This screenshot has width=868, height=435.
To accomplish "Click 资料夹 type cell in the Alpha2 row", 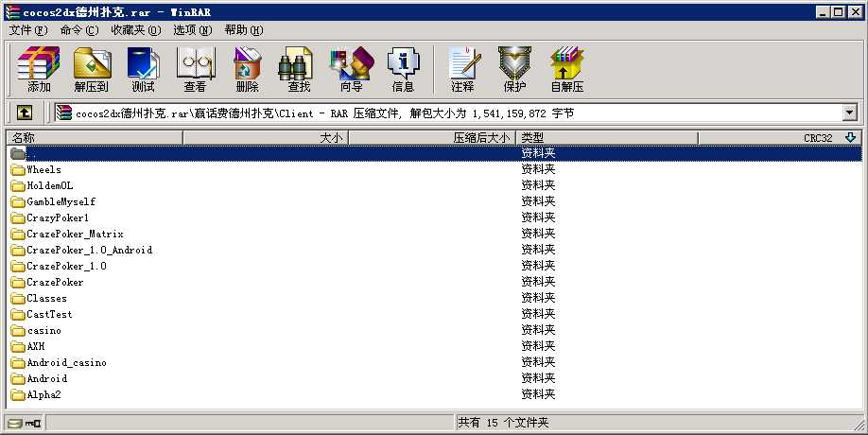I will tap(538, 394).
